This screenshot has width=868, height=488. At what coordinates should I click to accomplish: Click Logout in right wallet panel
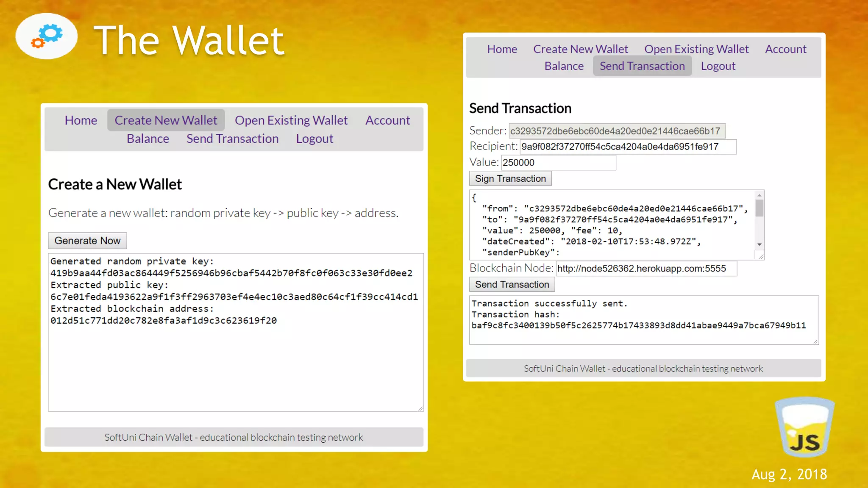(718, 66)
